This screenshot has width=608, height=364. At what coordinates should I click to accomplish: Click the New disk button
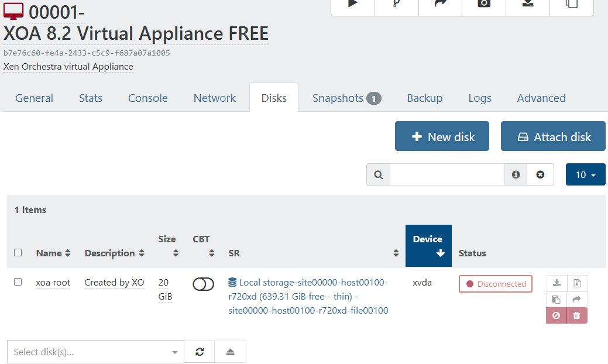click(442, 136)
